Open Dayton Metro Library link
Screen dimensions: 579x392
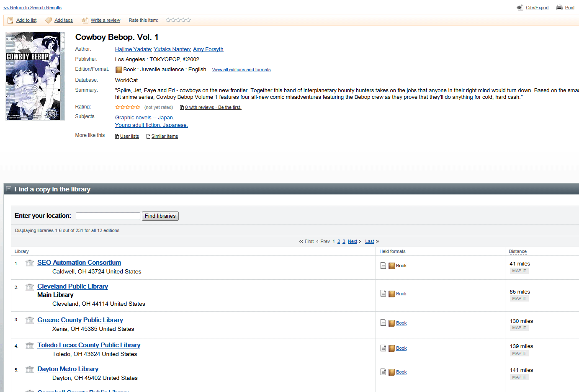point(68,369)
